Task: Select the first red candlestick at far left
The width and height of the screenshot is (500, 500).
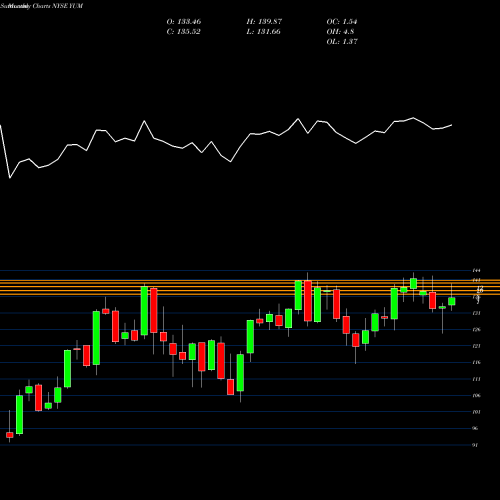Action: [x=10, y=435]
